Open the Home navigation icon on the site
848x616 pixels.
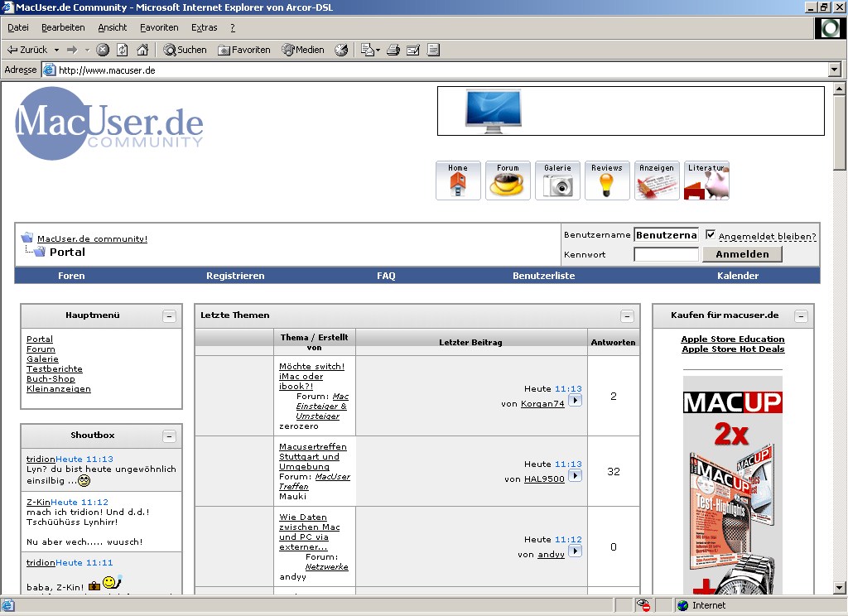tap(458, 180)
